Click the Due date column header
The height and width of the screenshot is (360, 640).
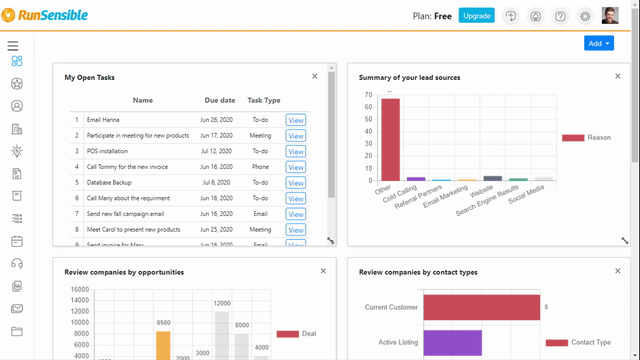click(x=220, y=100)
